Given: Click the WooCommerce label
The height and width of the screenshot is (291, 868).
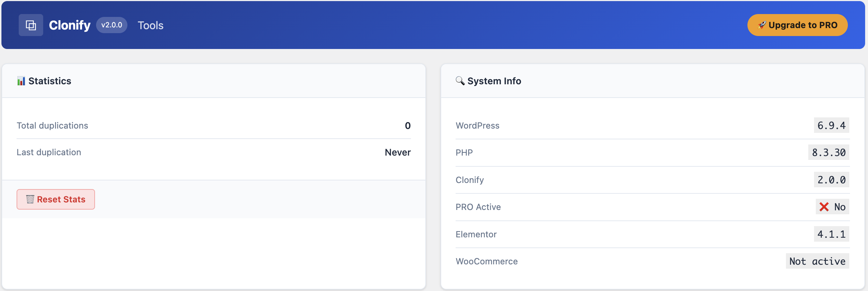Looking at the screenshot, I should pos(487,261).
